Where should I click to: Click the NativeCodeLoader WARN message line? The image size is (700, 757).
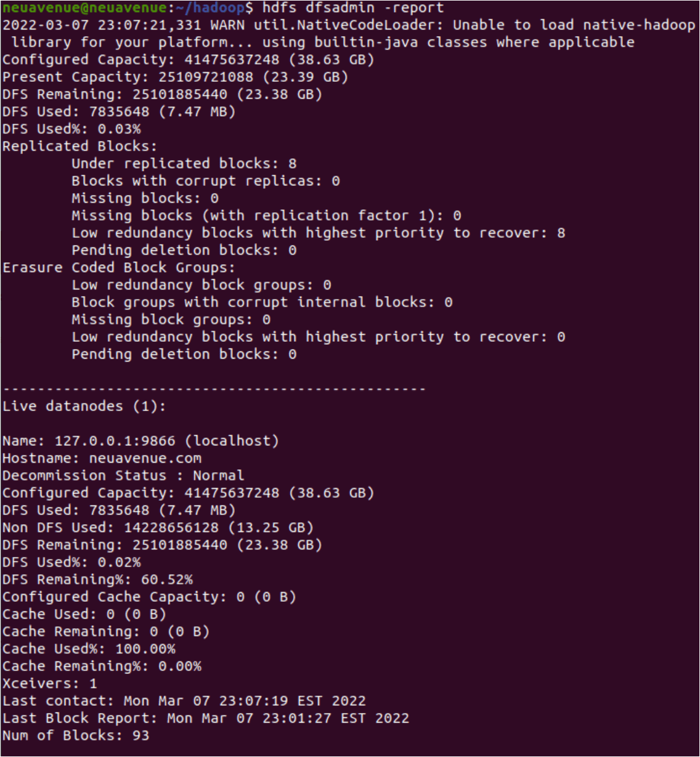[x=348, y=34]
